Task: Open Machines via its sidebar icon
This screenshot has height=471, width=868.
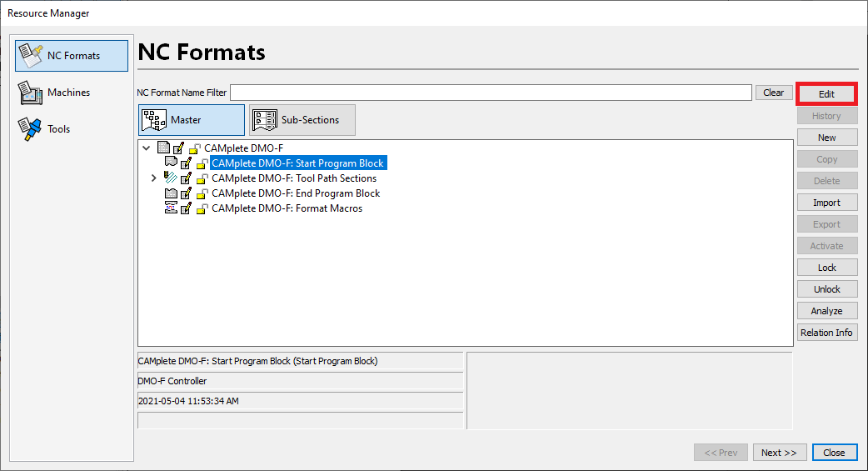Action: click(31, 93)
